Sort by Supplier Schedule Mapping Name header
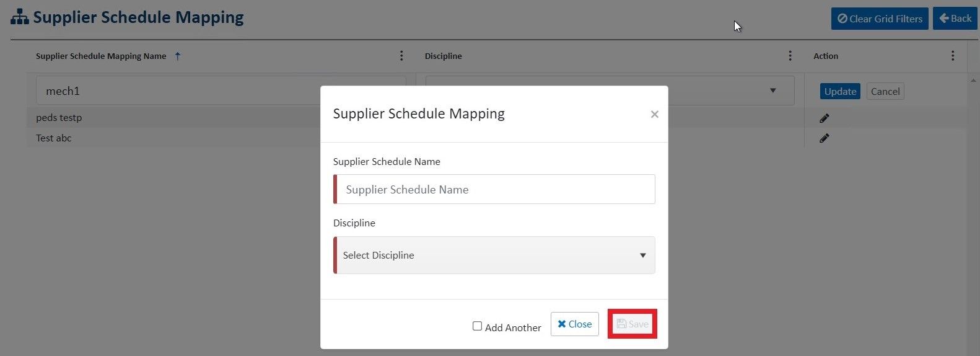Screen dimensions: 980x356 (101, 56)
